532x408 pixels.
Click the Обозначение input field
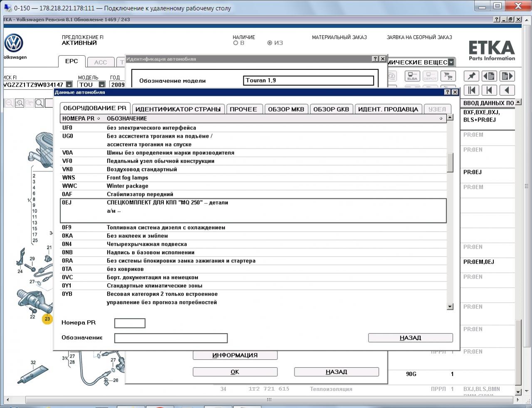[x=171, y=338]
